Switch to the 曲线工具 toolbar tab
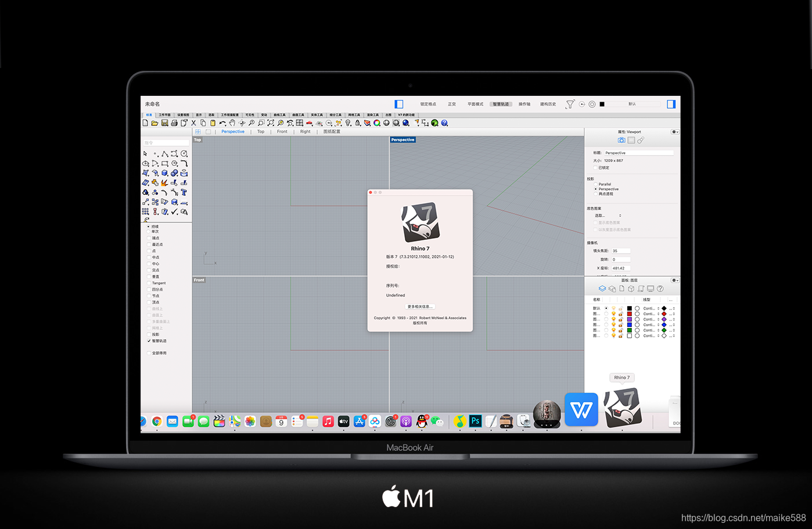This screenshot has height=529, width=812. (x=279, y=115)
